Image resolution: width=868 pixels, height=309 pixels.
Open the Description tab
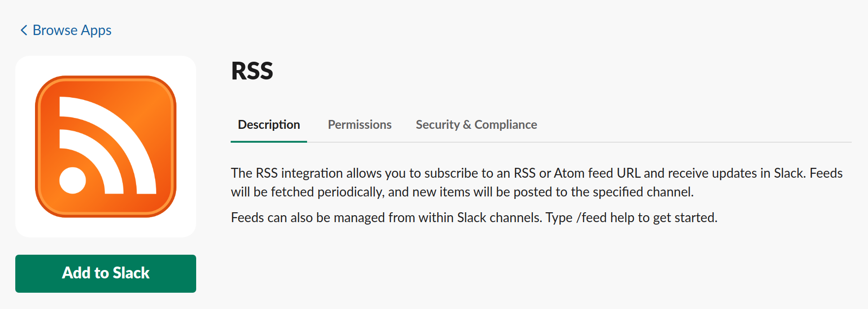(x=269, y=125)
